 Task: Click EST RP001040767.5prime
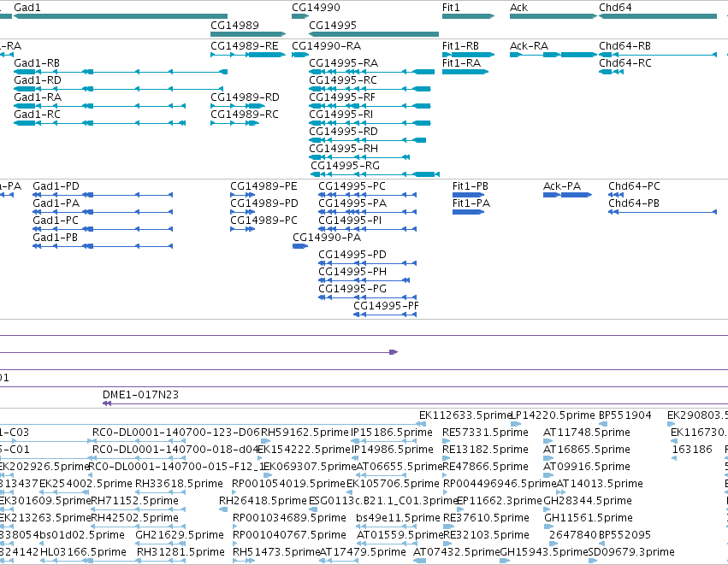click(x=289, y=535)
